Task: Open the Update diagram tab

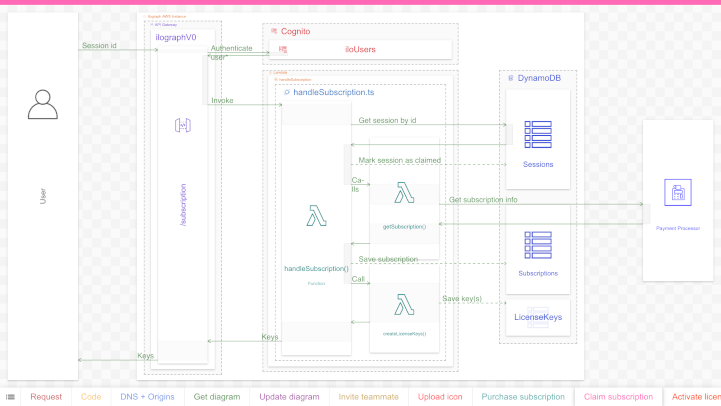Action: (289, 397)
